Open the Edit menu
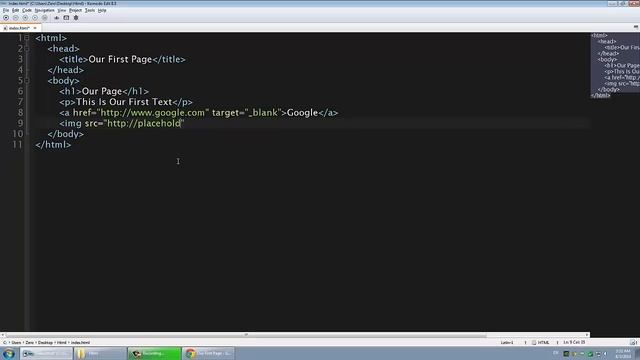This screenshot has width=640, height=360. (x=16, y=10)
